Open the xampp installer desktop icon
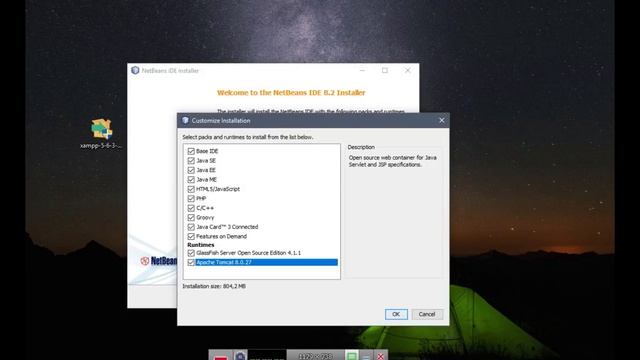Image resolution: width=640 pixels, height=360 pixels. click(101, 134)
